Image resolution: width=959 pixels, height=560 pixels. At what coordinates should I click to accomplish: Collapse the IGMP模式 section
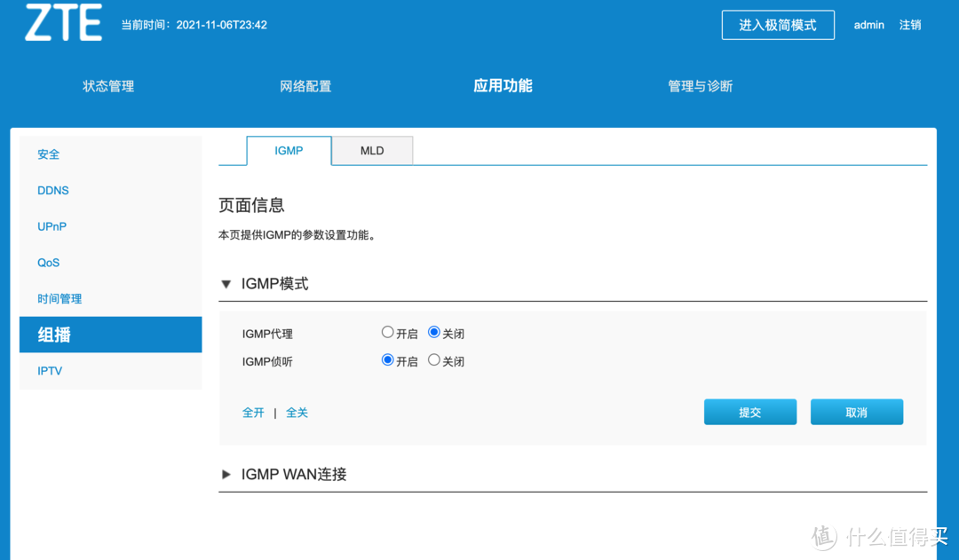(x=226, y=283)
